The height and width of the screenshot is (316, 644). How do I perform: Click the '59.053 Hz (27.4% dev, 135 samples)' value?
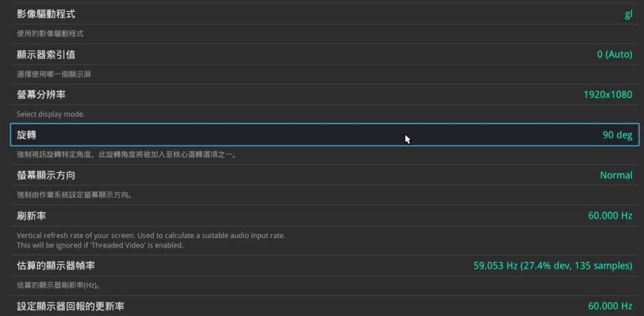[x=552, y=266]
